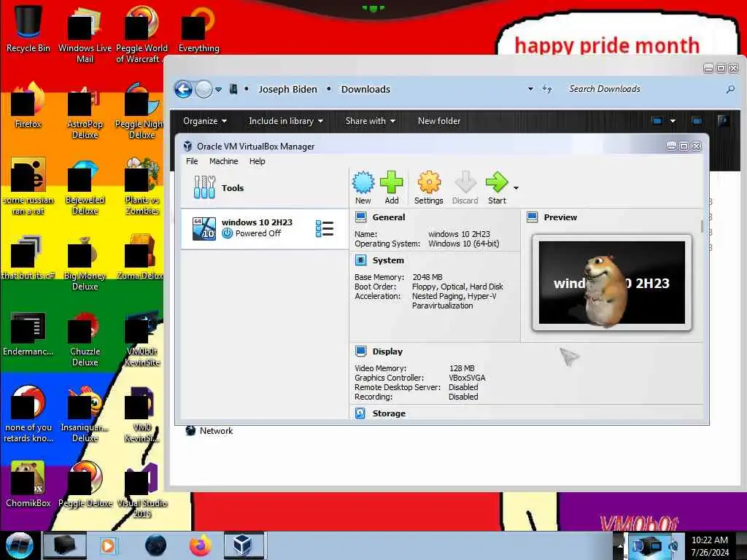Click the Display section header

[387, 351]
